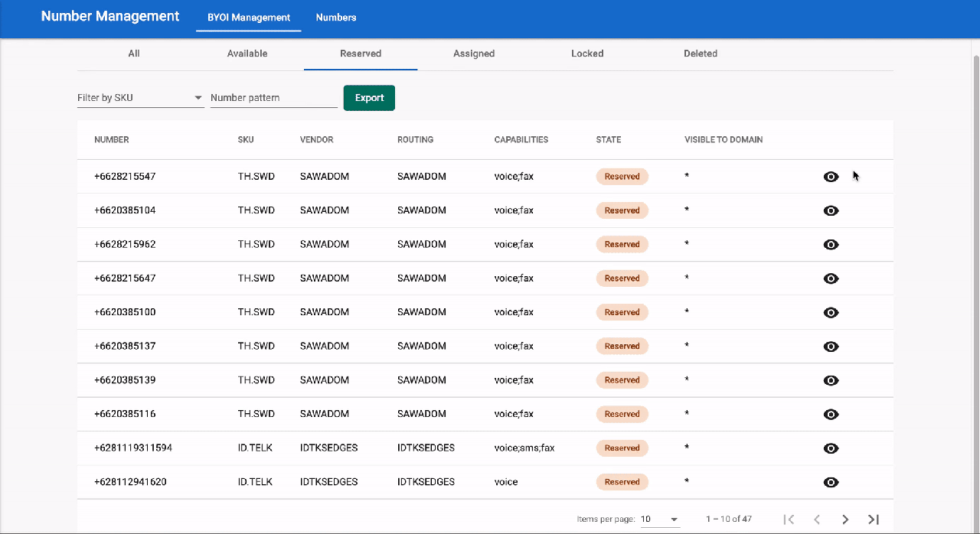Click view icon in +6628215962 row
Viewport: 980px width, 534px height.
click(x=831, y=245)
